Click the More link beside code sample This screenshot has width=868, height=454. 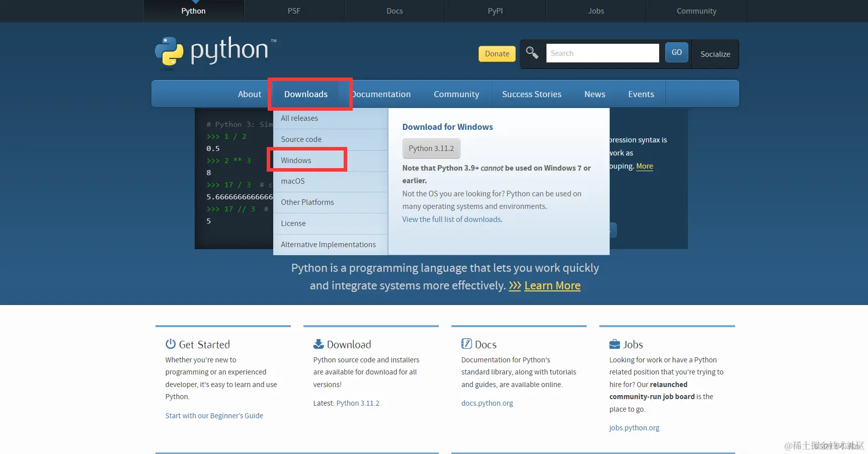point(645,166)
